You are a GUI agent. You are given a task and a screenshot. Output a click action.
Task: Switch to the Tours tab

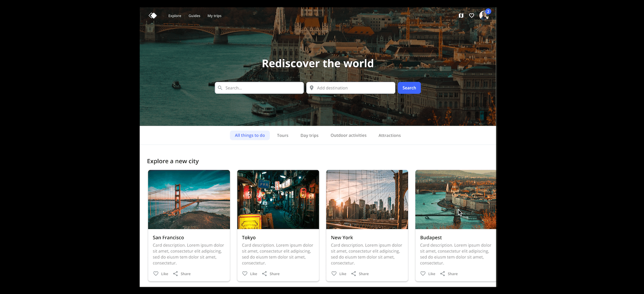(283, 135)
